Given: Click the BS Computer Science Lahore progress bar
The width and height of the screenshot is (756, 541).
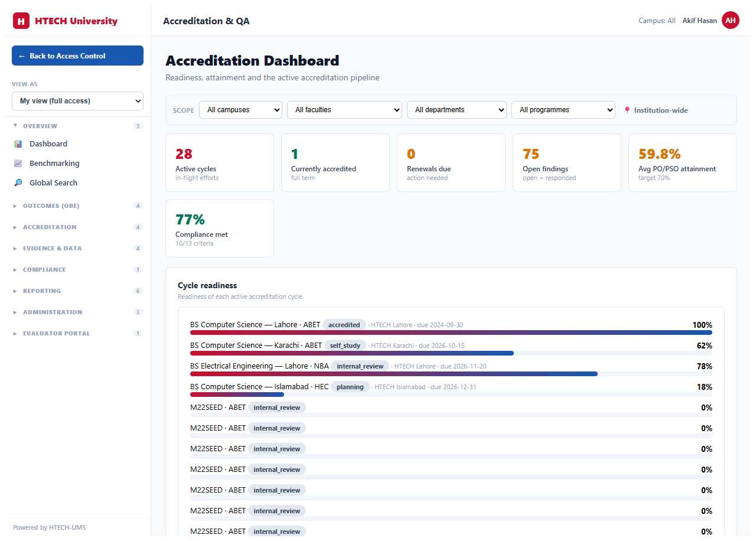Looking at the screenshot, I should point(451,333).
